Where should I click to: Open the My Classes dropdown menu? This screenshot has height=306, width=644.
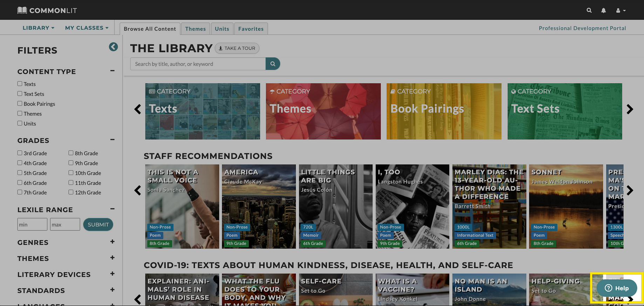tap(87, 28)
